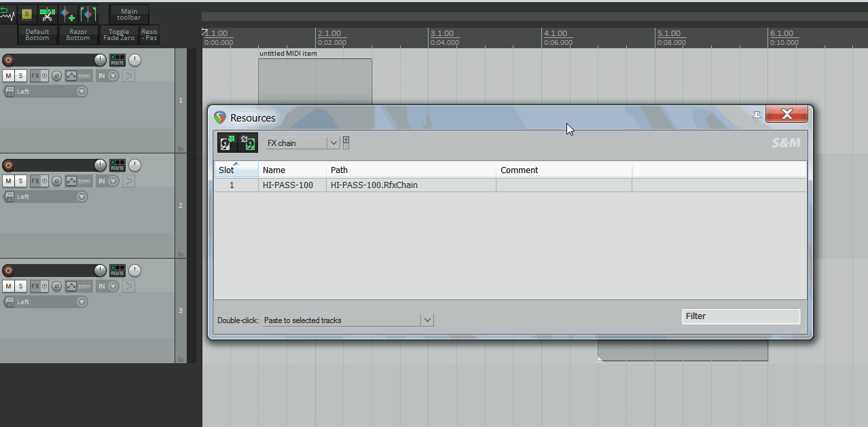Click the Default Bottom toolbar button

(37, 35)
